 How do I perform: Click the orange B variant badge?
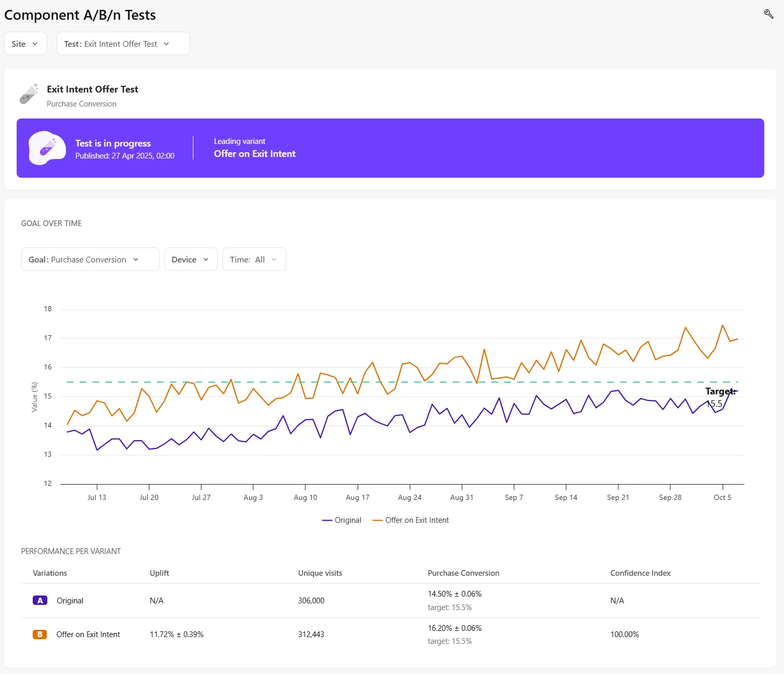click(40, 634)
